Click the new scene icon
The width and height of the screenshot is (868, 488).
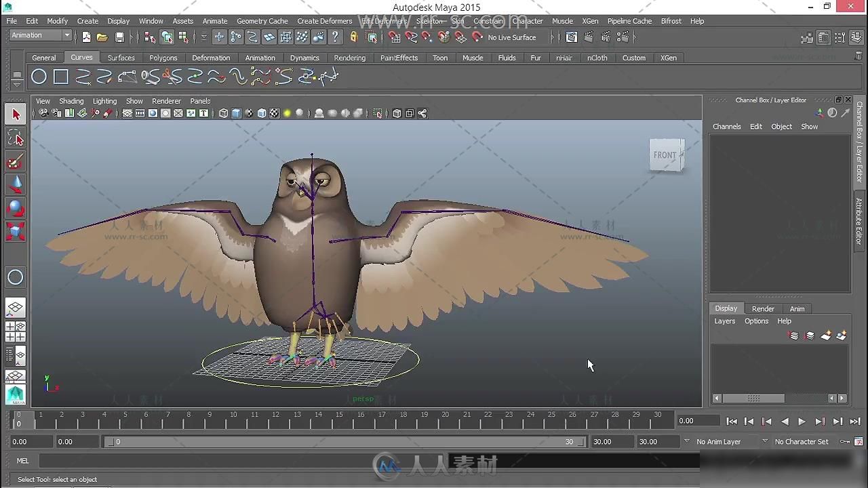tap(86, 37)
